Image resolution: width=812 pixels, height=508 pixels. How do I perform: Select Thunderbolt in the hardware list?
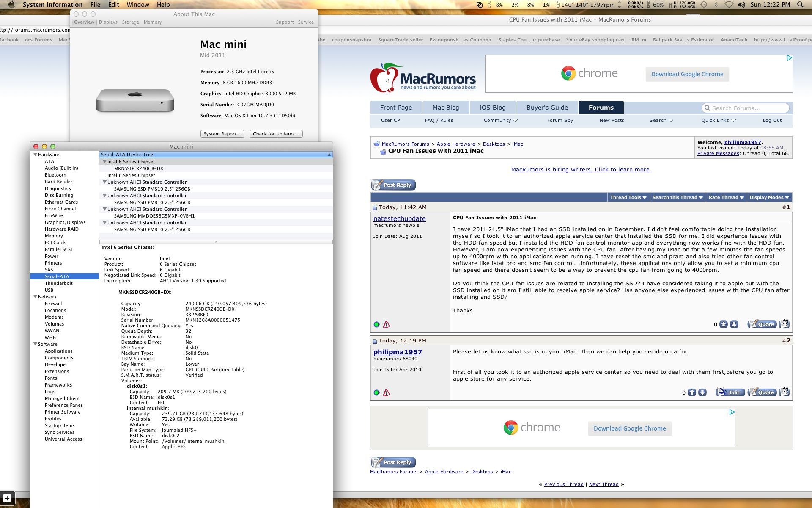pyautogui.click(x=59, y=283)
